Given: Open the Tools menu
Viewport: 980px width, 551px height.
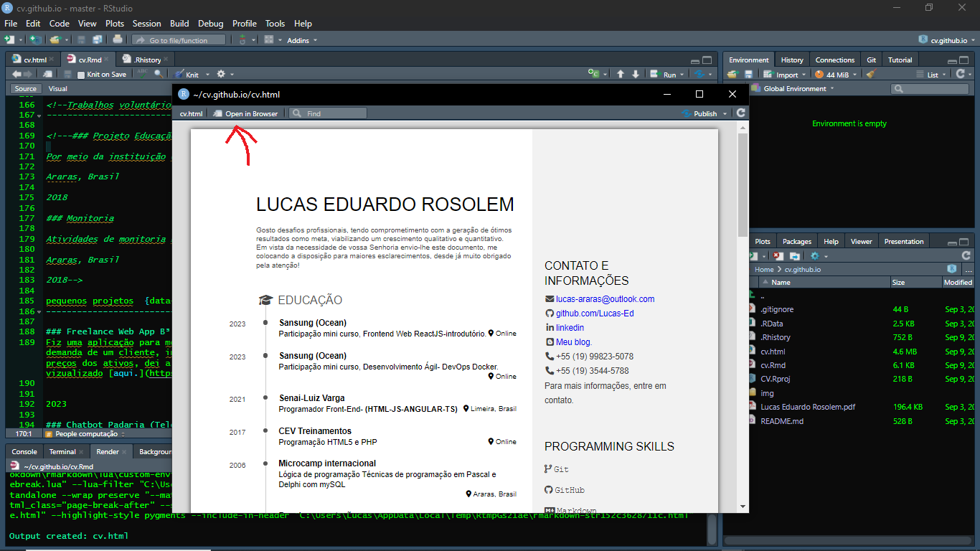Looking at the screenshot, I should pyautogui.click(x=275, y=24).
